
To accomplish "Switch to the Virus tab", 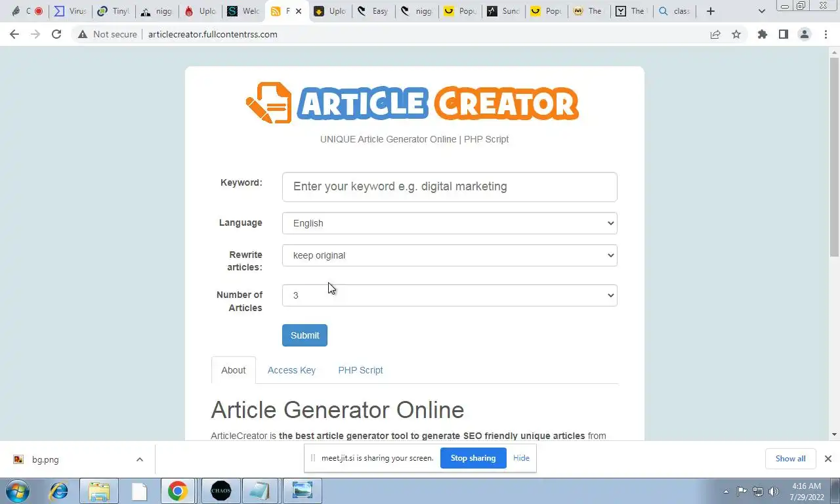I will (x=69, y=11).
